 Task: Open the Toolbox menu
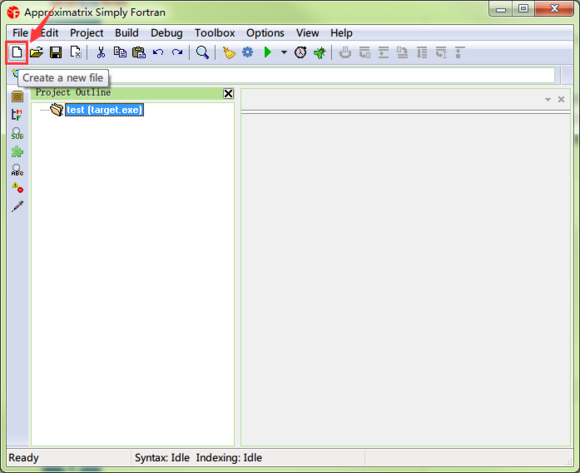(x=215, y=33)
